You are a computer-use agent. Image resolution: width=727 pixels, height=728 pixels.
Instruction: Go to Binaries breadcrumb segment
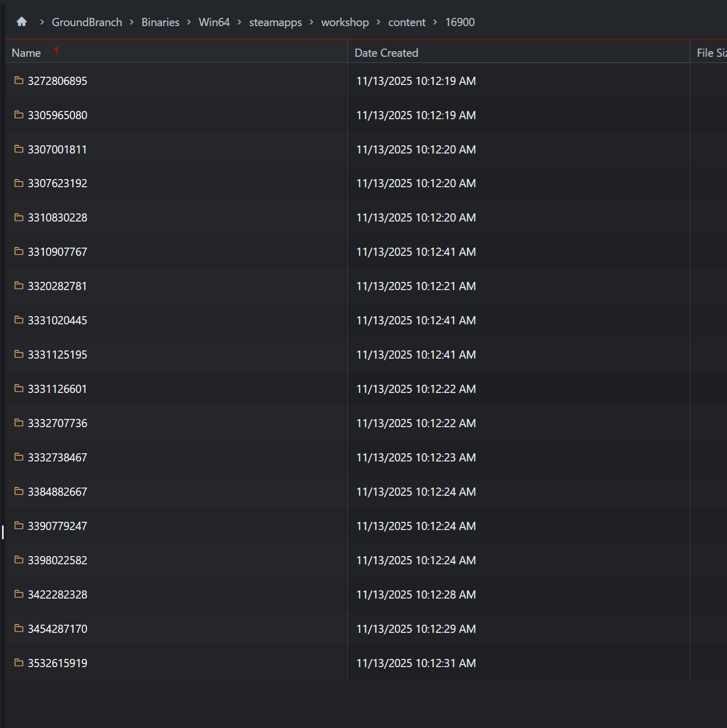[x=160, y=23]
